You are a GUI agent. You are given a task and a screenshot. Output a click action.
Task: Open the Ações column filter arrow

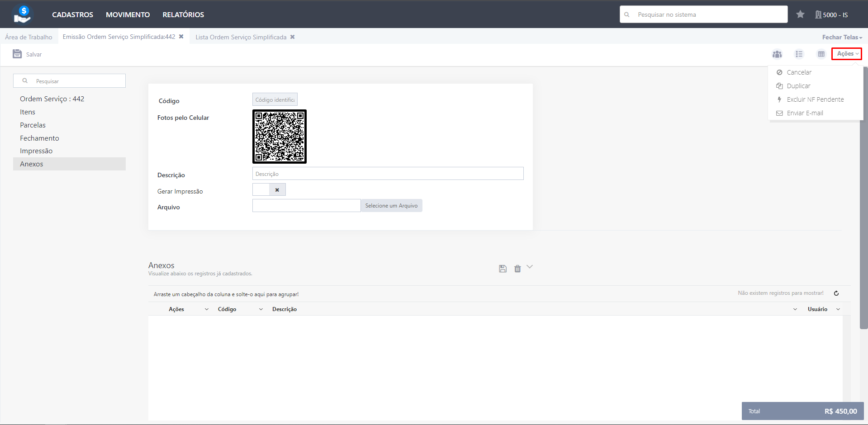pyautogui.click(x=207, y=309)
